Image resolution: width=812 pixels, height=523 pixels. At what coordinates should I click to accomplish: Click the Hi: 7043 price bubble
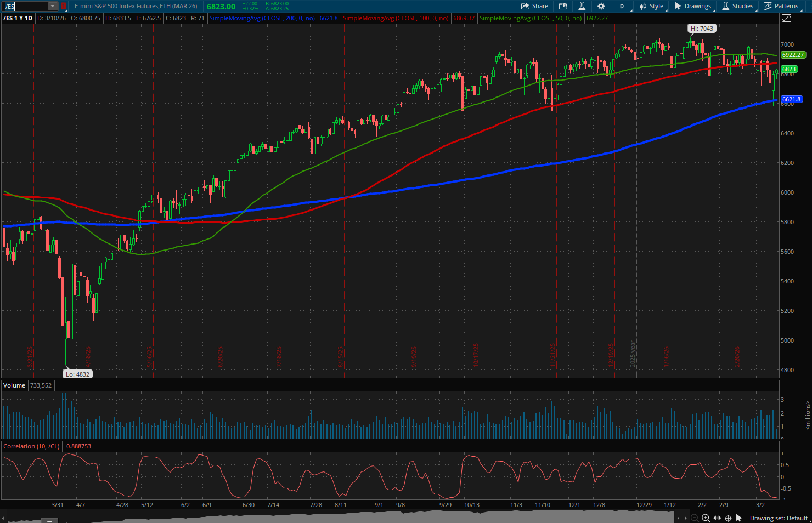[x=702, y=28]
